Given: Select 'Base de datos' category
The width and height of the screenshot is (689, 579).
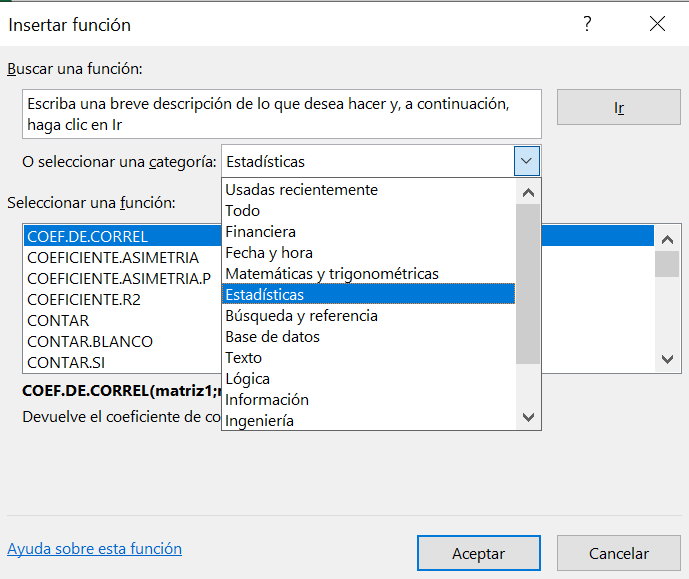Looking at the screenshot, I should [x=272, y=336].
